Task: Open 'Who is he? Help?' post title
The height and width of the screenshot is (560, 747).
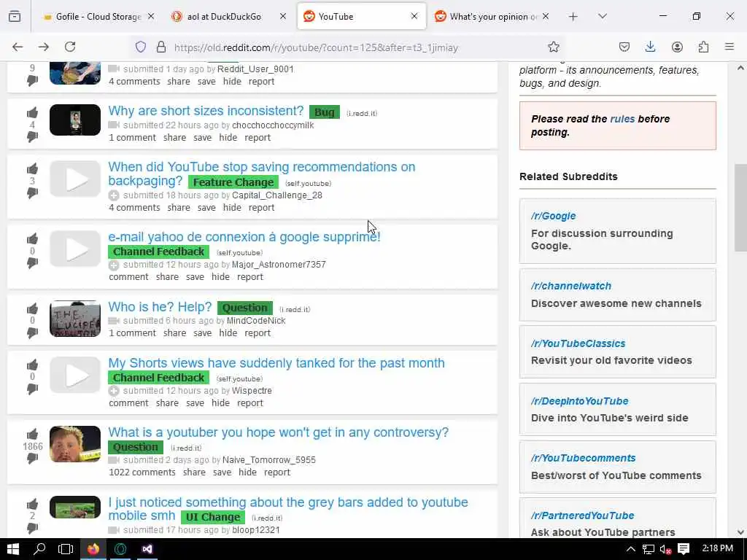Action: 160,307
